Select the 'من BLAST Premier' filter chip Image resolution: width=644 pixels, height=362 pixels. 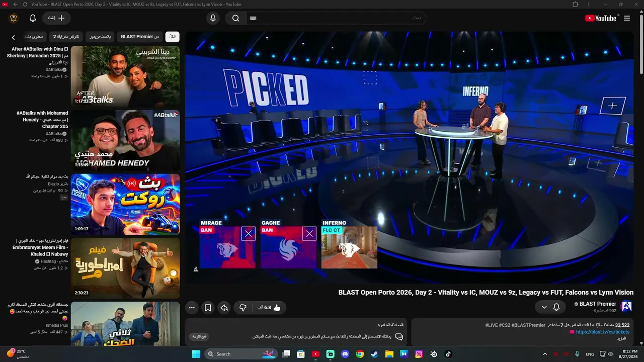tap(140, 37)
